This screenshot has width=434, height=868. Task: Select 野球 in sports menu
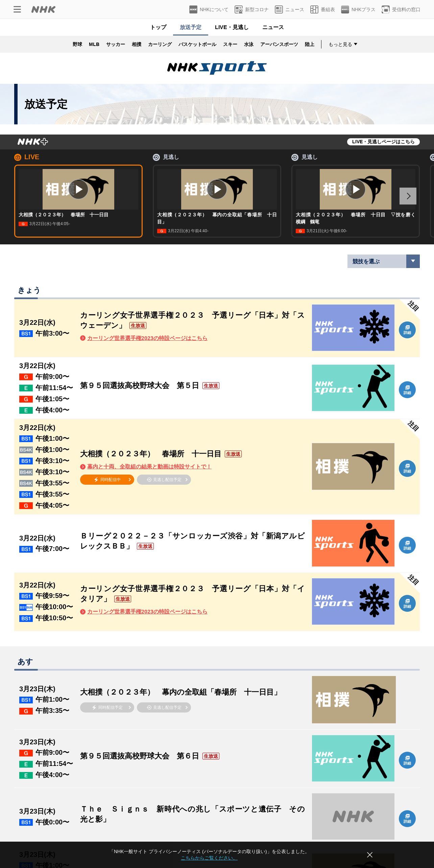point(77,44)
